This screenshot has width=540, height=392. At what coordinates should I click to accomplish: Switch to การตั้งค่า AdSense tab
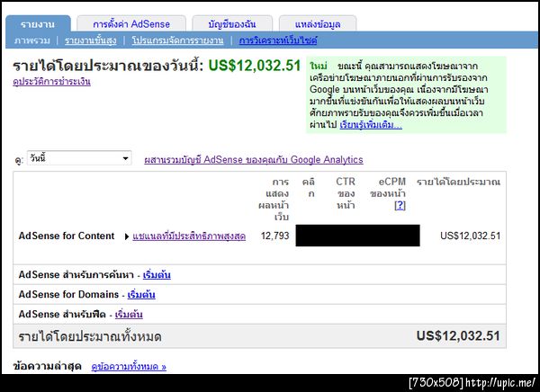point(131,24)
